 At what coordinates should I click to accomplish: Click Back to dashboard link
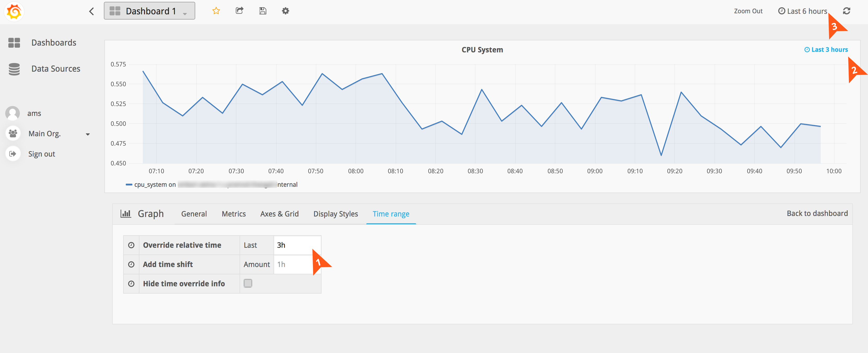[x=817, y=213]
